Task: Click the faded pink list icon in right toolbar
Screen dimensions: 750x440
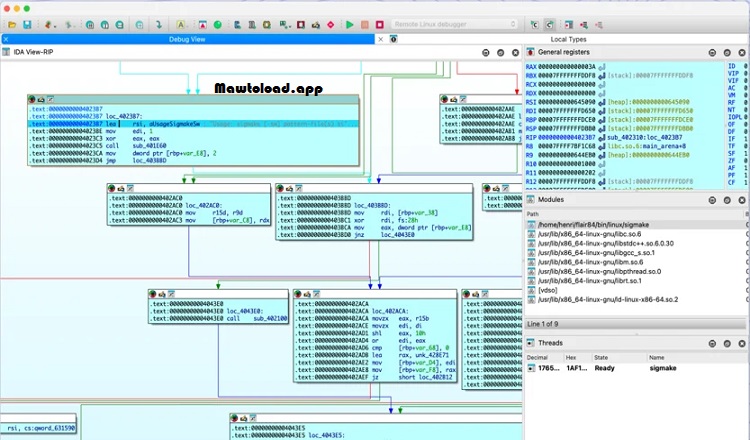Action: [599, 24]
